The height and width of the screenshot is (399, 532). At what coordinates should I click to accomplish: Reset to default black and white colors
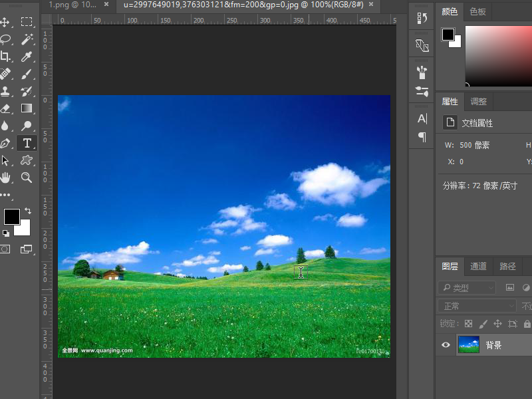(x=6, y=233)
